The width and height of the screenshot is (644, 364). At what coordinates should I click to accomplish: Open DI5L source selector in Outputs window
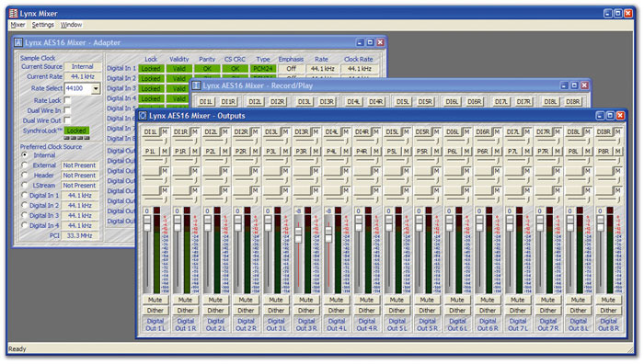(392, 131)
